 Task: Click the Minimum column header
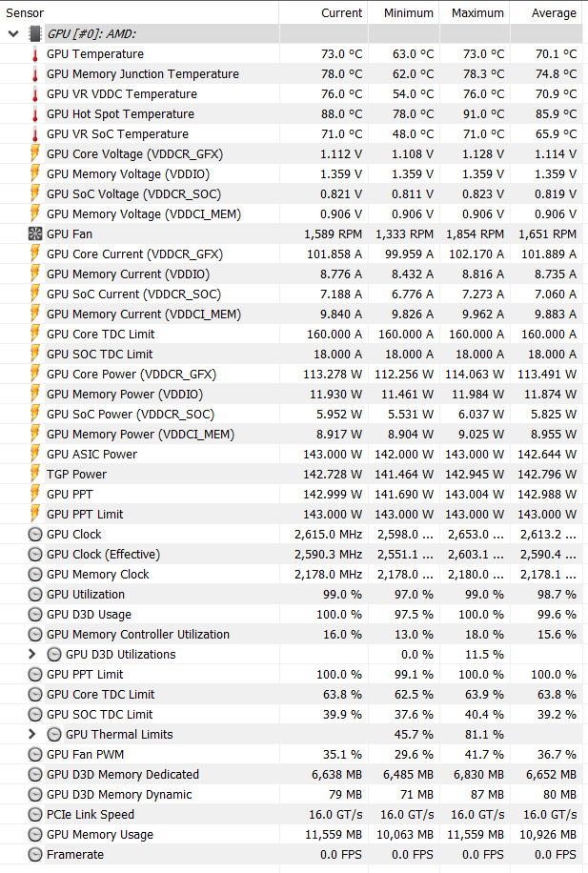coord(404,12)
